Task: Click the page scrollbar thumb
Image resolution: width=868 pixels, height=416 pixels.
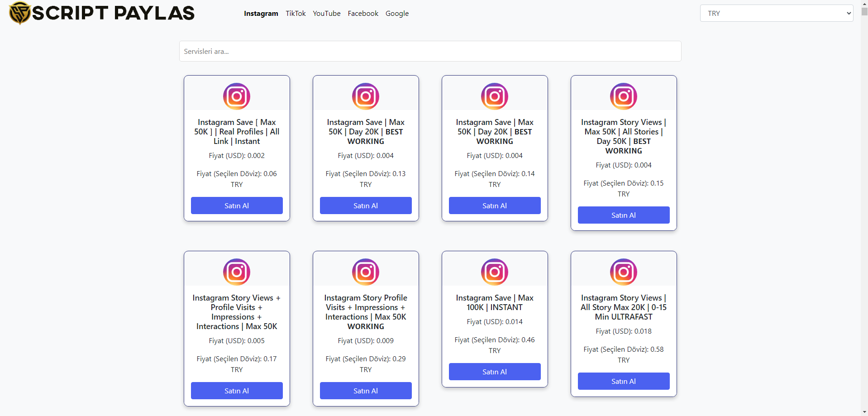Action: [864, 12]
